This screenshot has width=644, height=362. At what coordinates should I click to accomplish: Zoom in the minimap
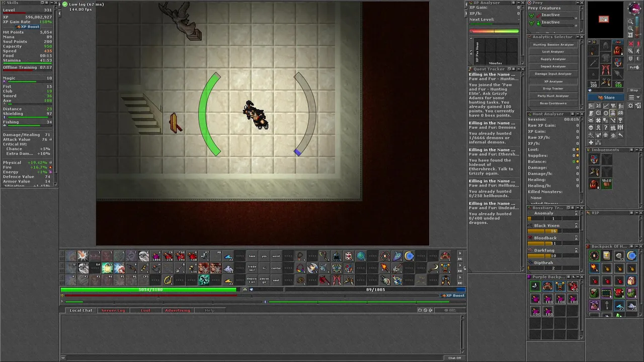point(630,28)
